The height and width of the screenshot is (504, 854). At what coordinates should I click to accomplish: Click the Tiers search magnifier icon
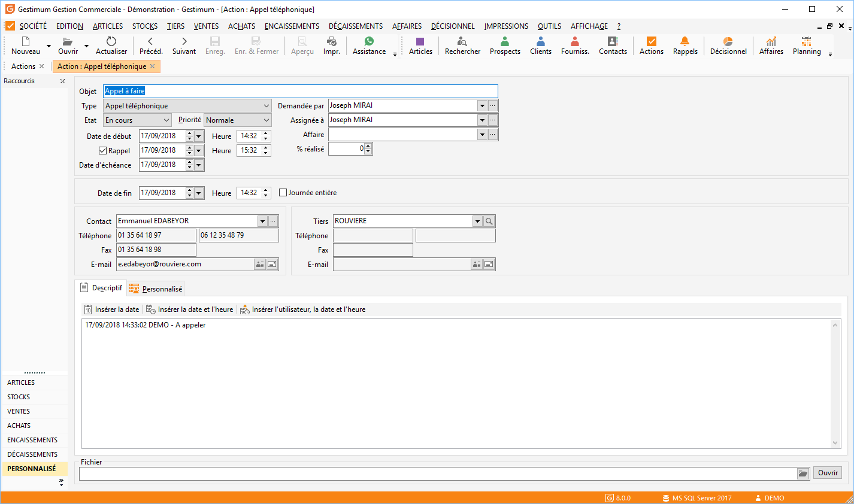click(489, 221)
